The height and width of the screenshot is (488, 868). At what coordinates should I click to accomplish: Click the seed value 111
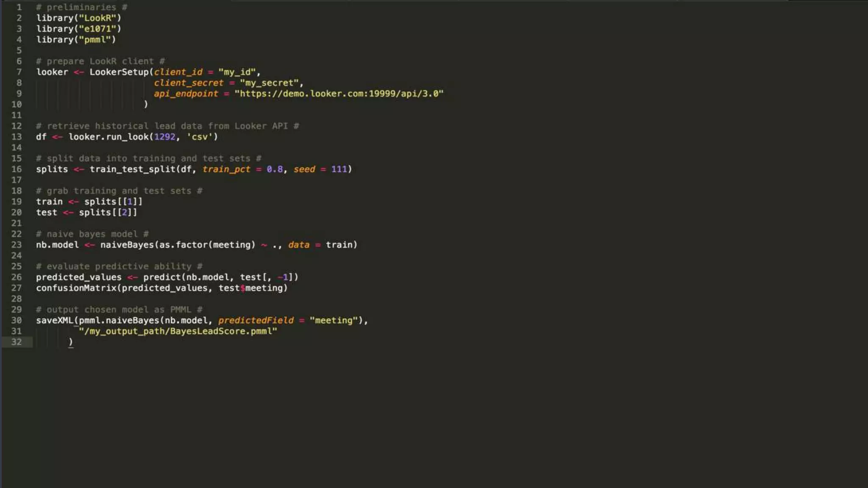coord(339,169)
